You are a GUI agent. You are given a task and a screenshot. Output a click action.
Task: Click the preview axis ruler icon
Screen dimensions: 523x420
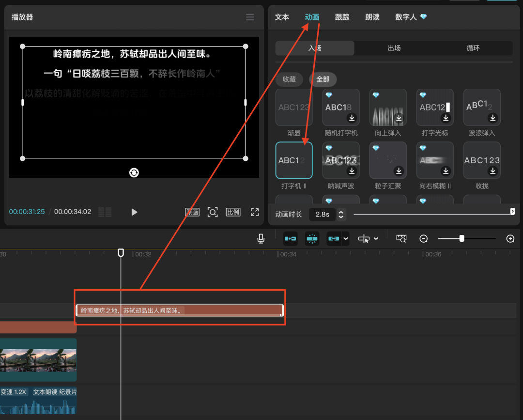401,238
